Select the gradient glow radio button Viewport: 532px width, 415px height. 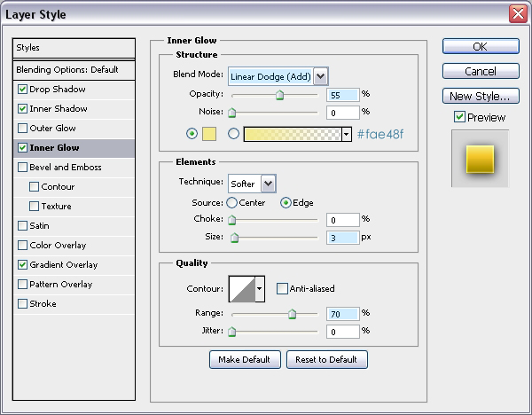pos(234,134)
